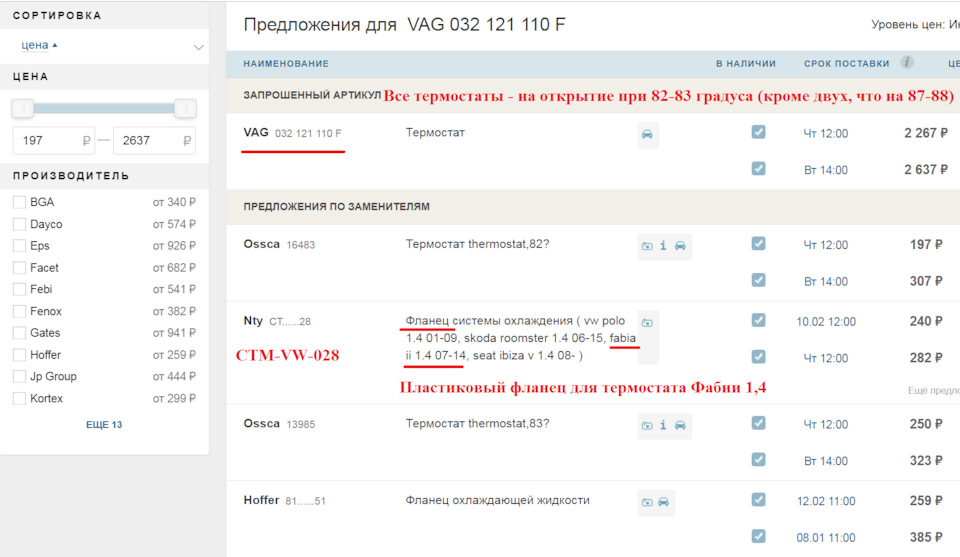The image size is (960, 557).
Task: Open car applicability icon for Ossca 13985
Action: (x=680, y=425)
